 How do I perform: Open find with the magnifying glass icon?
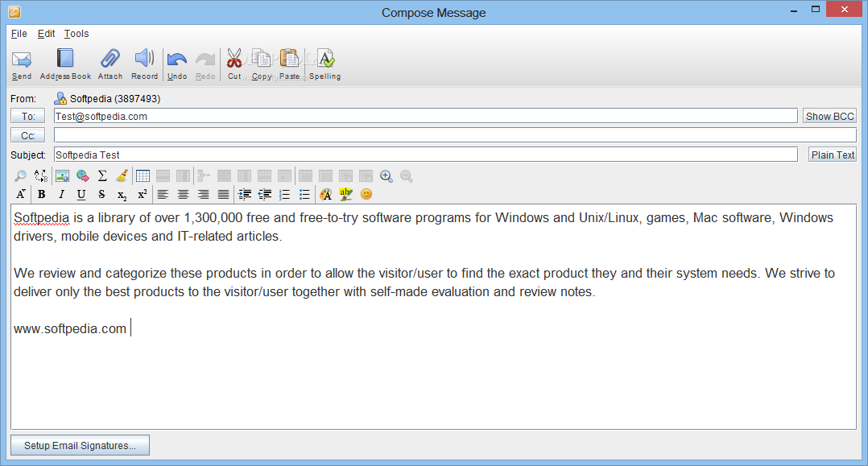[x=20, y=176]
